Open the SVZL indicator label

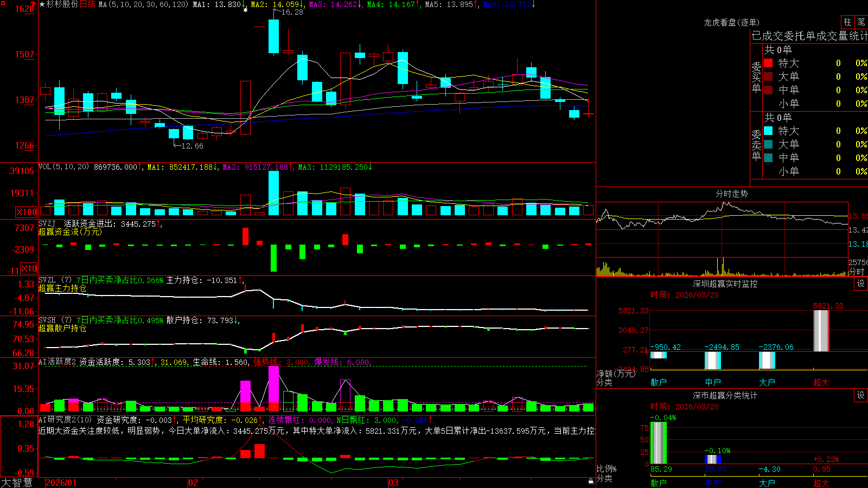[x=47, y=280]
